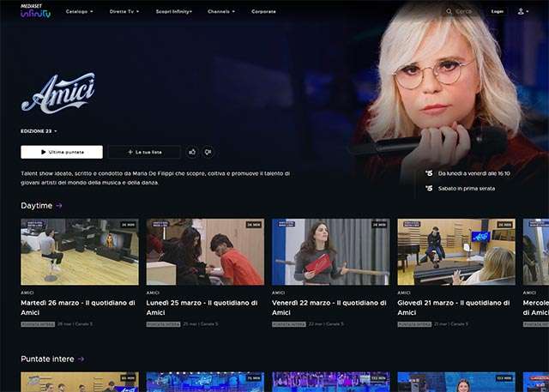Click text Da lunedì a venerdì alle 16:10

point(474,173)
